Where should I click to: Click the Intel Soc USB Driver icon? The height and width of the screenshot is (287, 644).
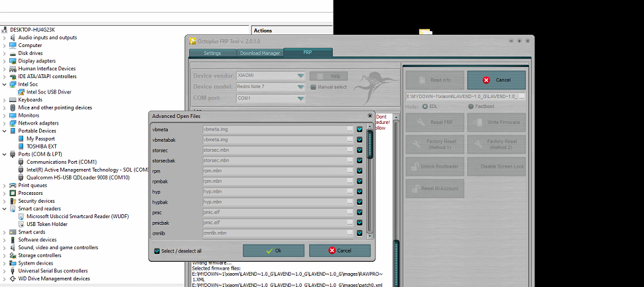tap(21, 92)
